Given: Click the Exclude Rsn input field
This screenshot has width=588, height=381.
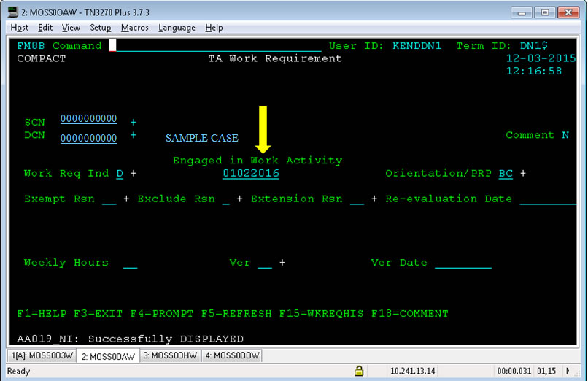Looking at the screenshot, I should (x=225, y=199).
